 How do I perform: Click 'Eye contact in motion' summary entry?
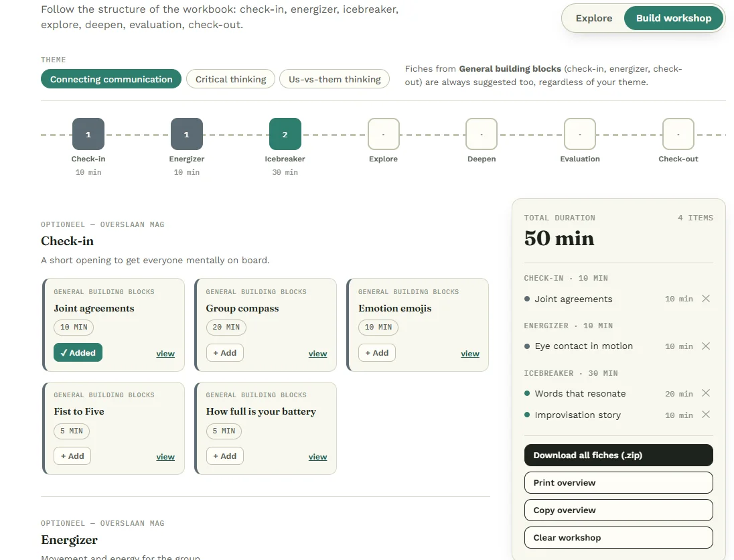point(583,346)
